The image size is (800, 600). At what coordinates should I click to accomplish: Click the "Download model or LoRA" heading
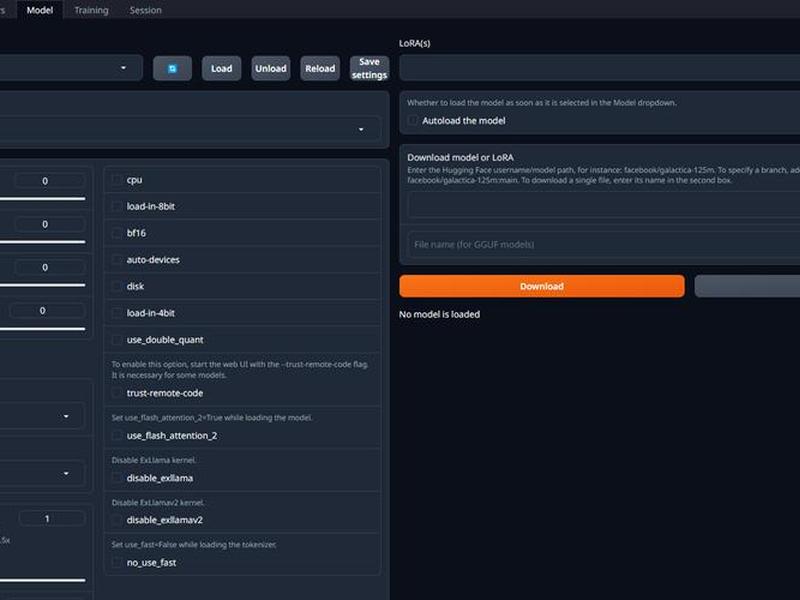point(460,158)
